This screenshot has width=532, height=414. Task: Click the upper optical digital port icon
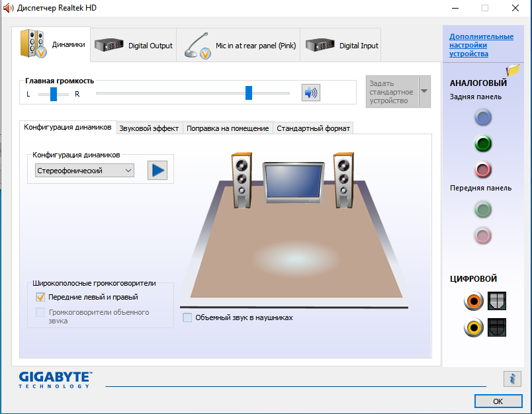497,301
